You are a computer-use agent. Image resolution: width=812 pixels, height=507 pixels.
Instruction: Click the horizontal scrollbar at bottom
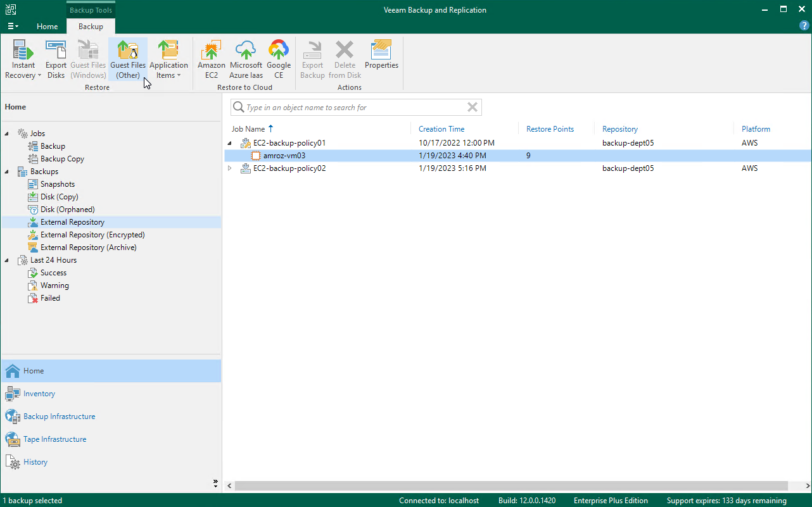(x=512, y=485)
